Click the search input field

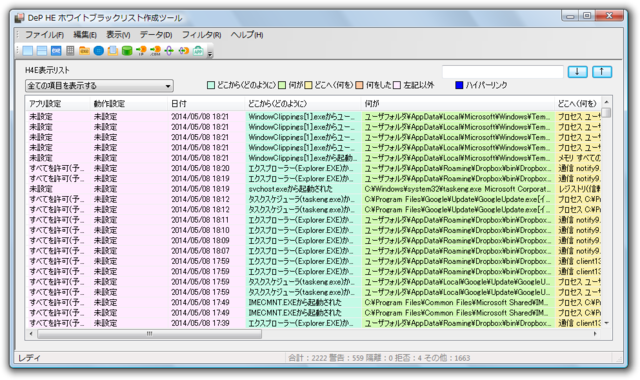tap(503, 72)
